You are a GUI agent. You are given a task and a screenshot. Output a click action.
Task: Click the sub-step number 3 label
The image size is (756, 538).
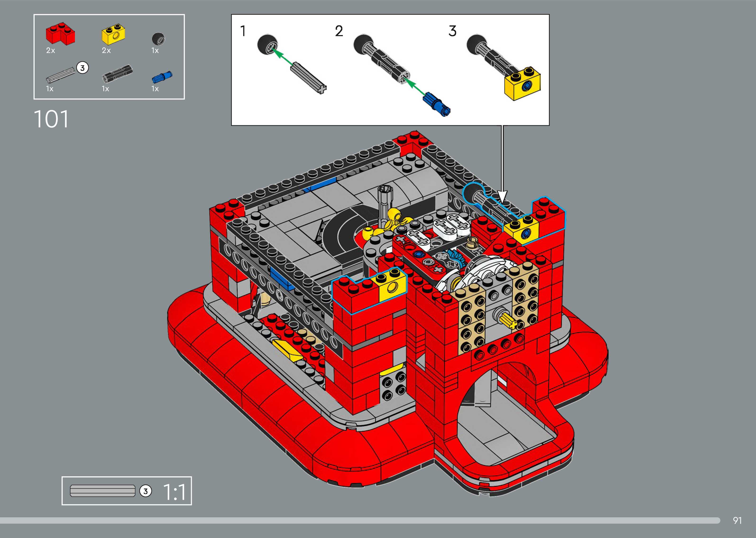click(x=453, y=31)
